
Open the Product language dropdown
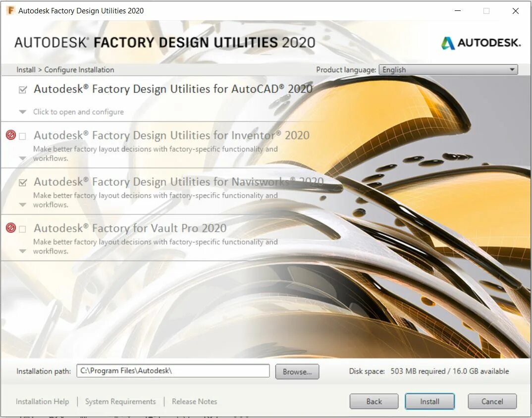tap(448, 69)
